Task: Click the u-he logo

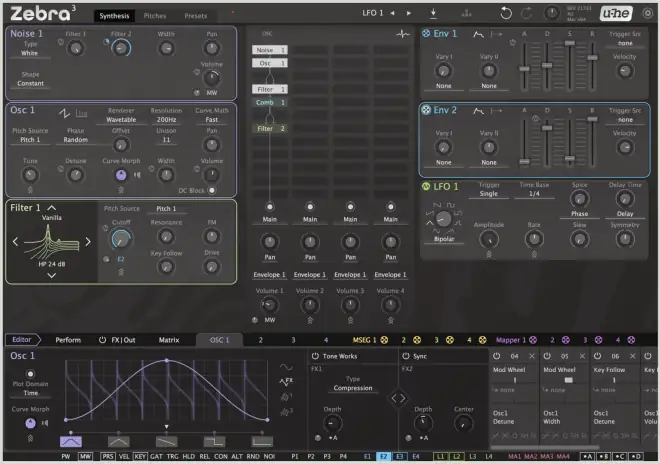Action: point(614,13)
